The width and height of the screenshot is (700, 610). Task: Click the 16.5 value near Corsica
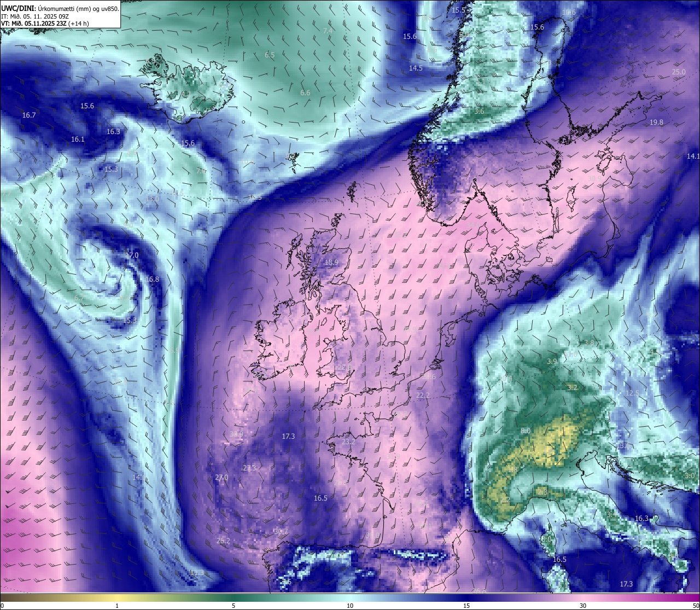559,559
